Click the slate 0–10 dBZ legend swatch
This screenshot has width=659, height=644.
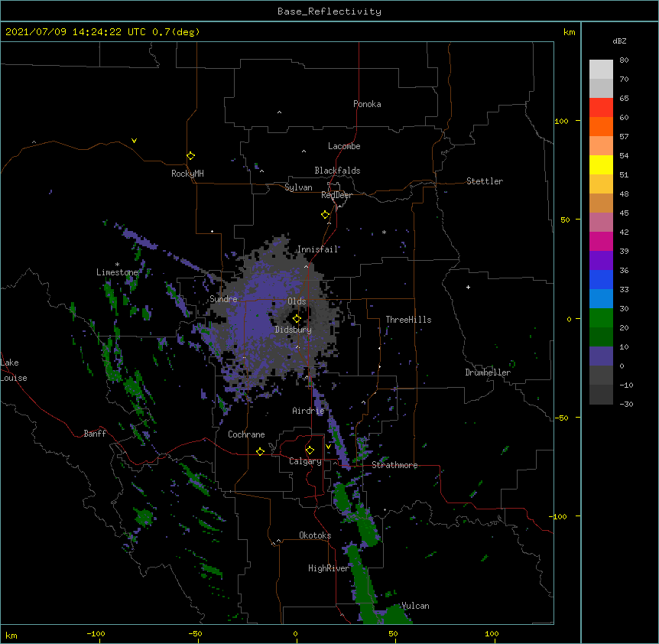pos(601,356)
